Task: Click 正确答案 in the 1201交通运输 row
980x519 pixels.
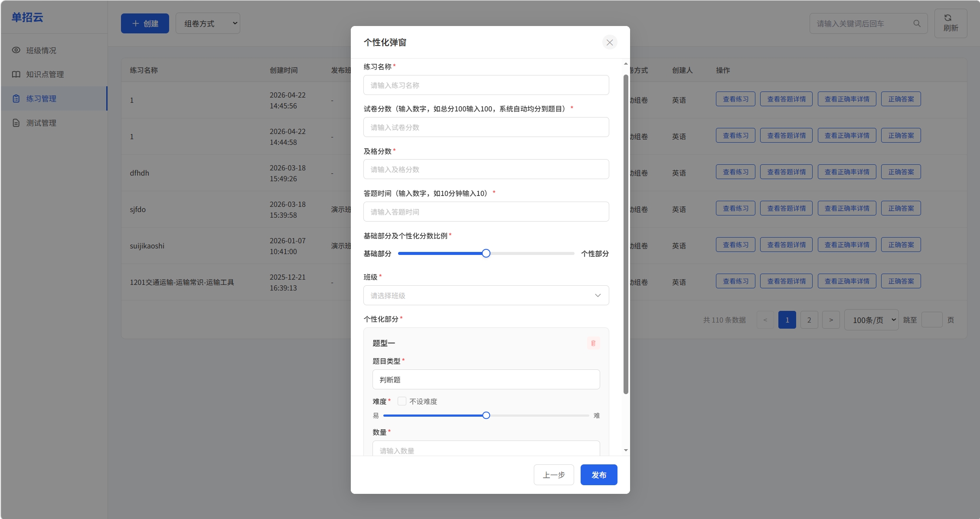Action: [x=901, y=281]
